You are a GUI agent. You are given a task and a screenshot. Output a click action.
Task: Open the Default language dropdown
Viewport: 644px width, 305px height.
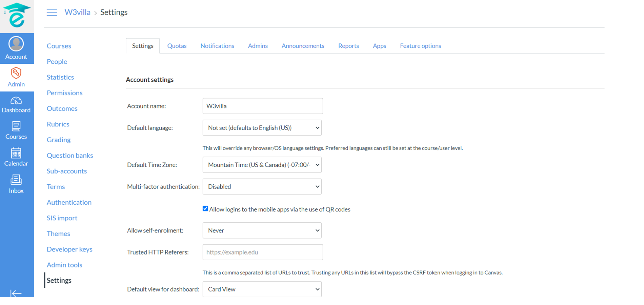tap(262, 128)
